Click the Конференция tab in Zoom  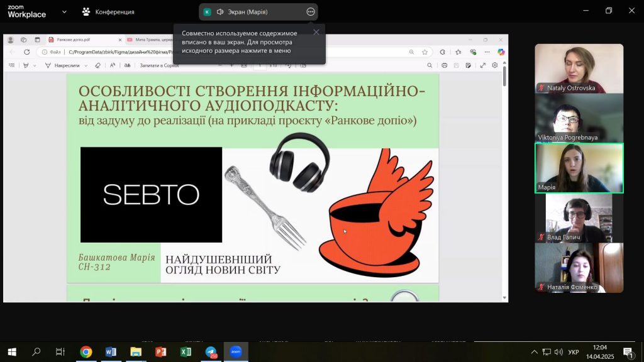point(108,11)
